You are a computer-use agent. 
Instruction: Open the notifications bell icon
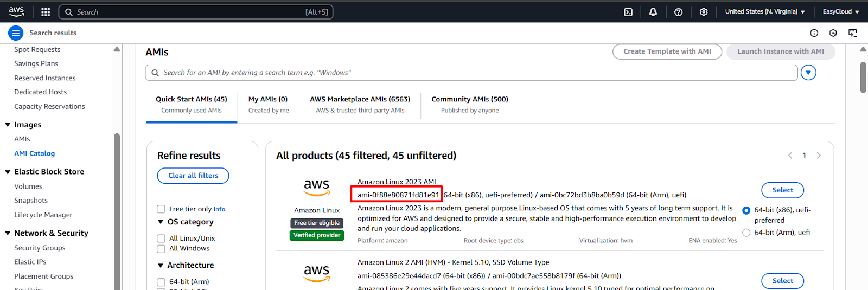653,12
